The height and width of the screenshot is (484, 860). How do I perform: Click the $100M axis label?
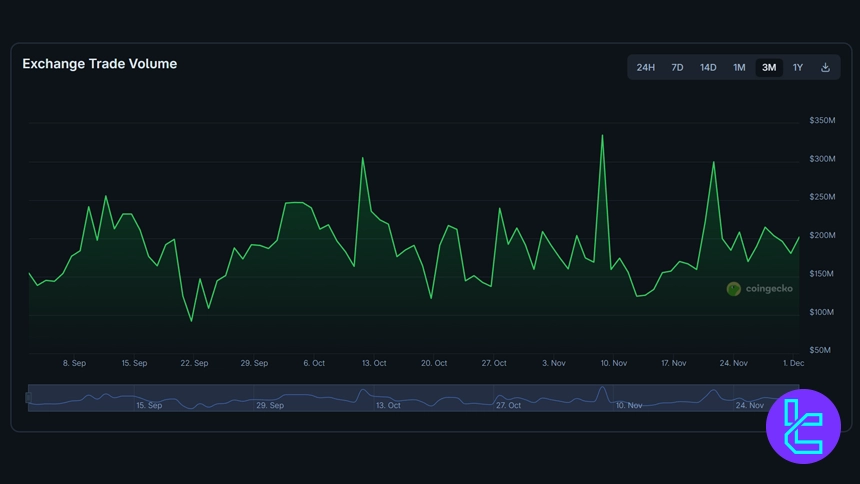click(821, 312)
